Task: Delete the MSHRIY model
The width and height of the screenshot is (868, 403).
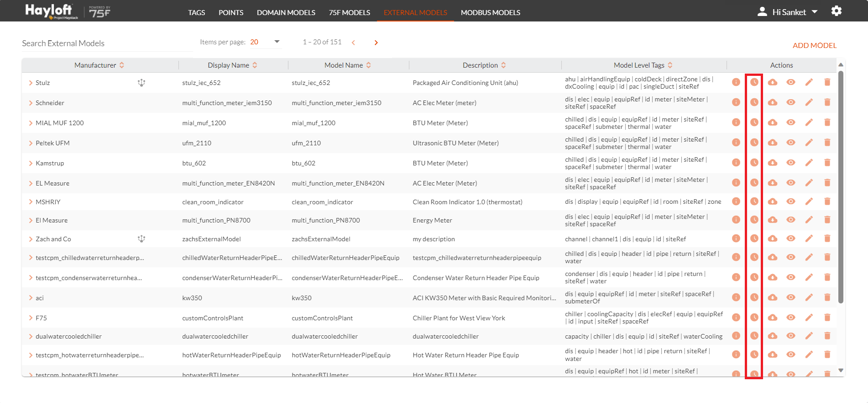Action: pos(827,201)
